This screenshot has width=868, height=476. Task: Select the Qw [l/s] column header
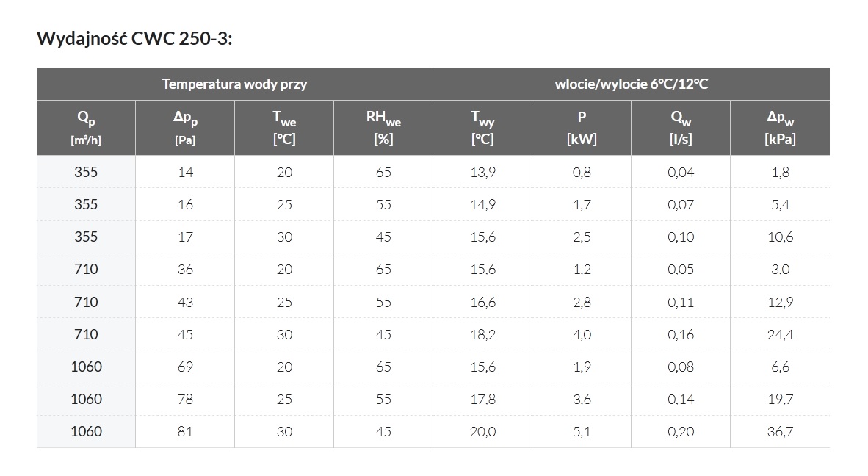[681, 128]
